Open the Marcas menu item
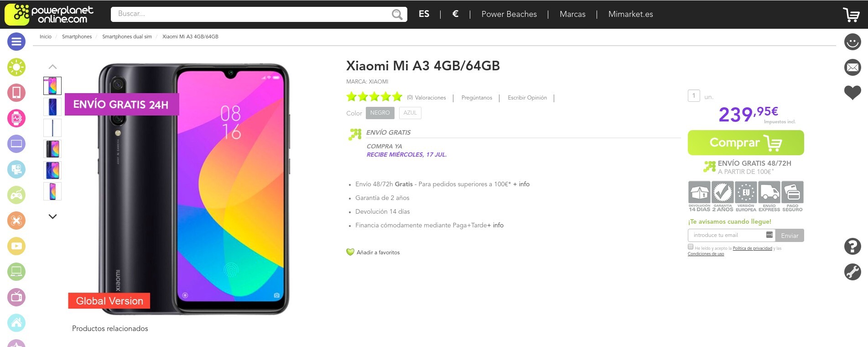868x347 pixels. click(572, 14)
